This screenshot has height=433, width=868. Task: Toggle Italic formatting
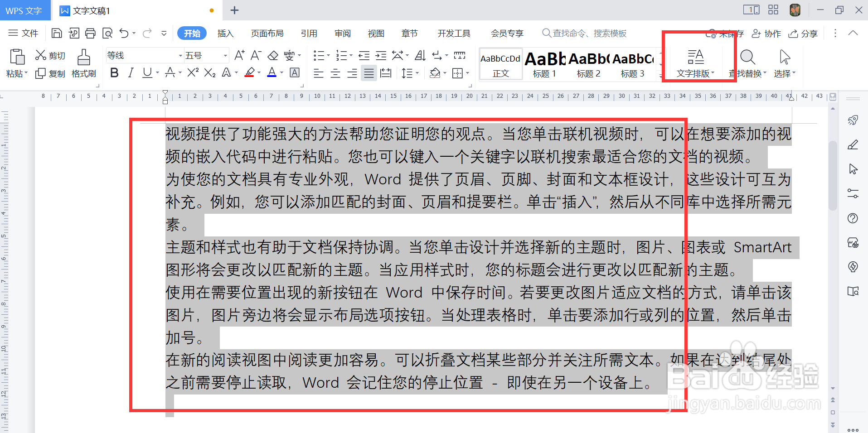pos(131,72)
